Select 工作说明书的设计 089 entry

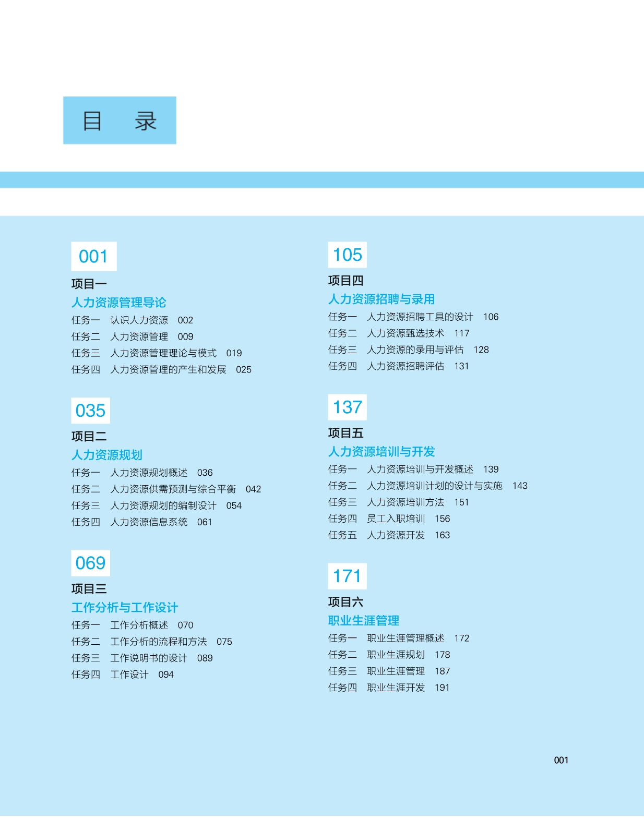click(142, 658)
